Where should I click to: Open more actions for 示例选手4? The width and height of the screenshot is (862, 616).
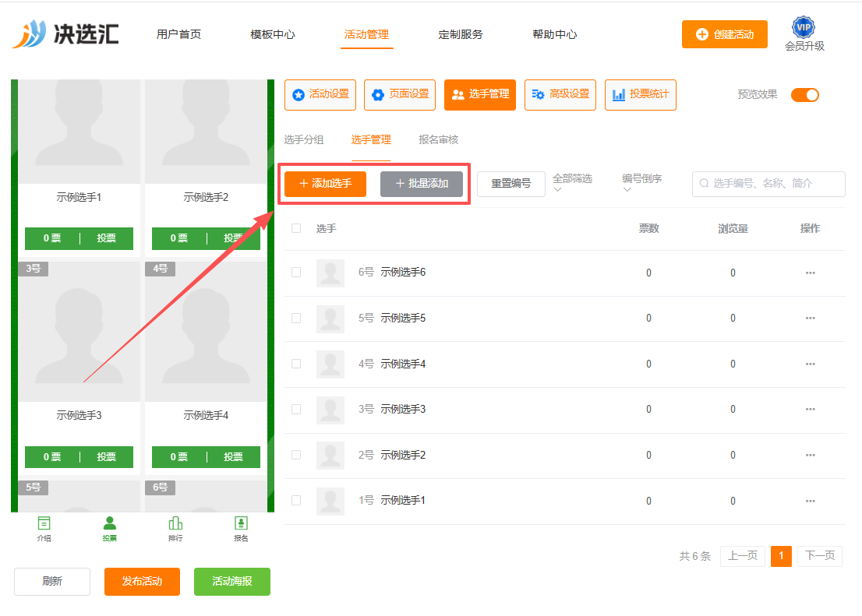[810, 364]
